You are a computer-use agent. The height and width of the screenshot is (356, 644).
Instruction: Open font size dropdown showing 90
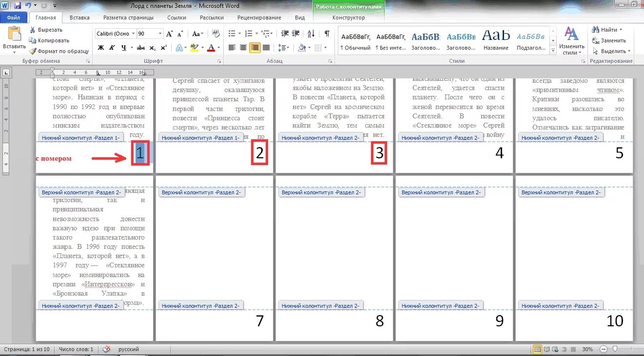coord(160,34)
